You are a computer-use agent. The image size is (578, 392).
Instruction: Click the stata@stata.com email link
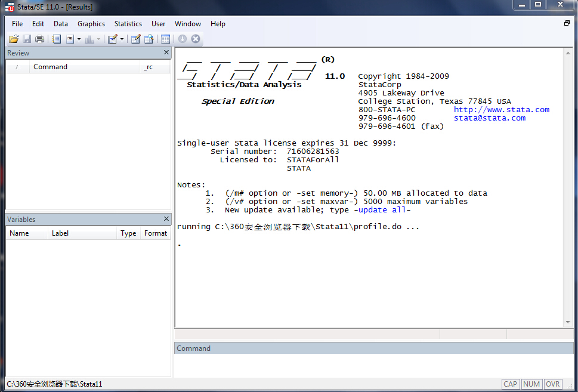489,118
